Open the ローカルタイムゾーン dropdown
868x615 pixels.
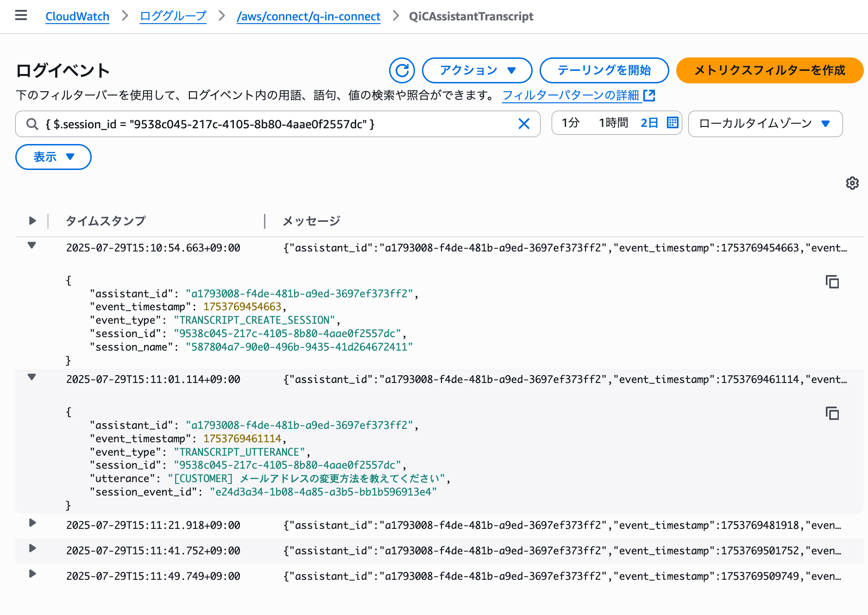click(x=765, y=124)
